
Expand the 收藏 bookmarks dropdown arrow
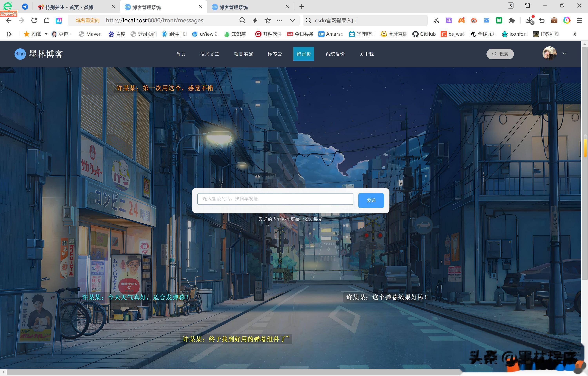click(46, 34)
